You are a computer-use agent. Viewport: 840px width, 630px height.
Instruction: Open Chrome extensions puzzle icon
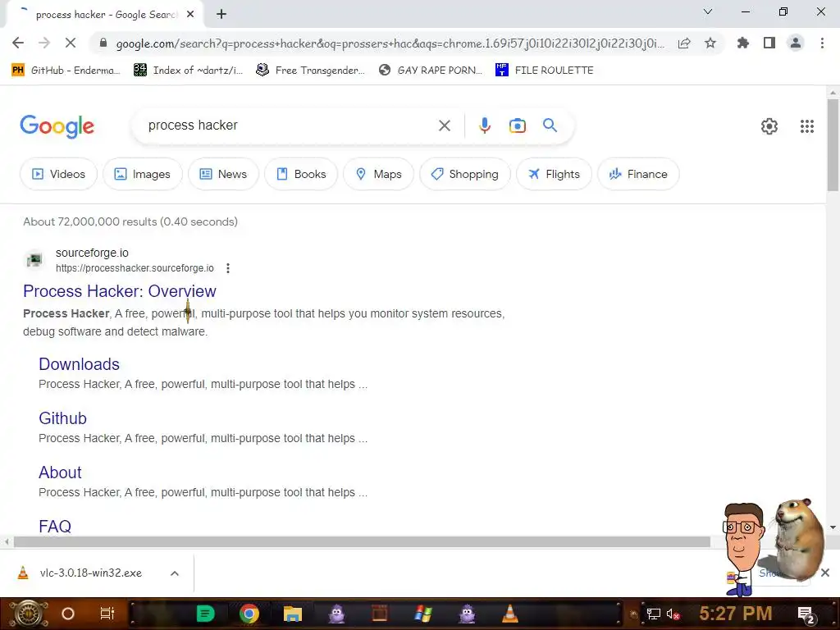point(742,43)
